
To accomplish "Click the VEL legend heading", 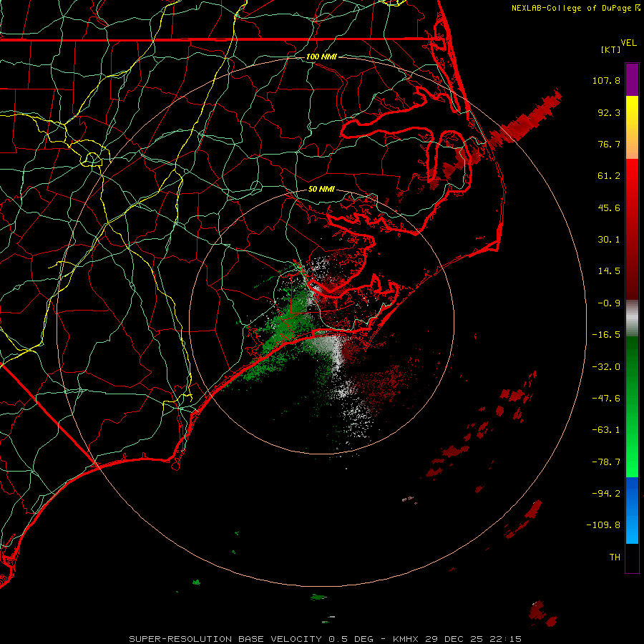I will pyautogui.click(x=628, y=43).
